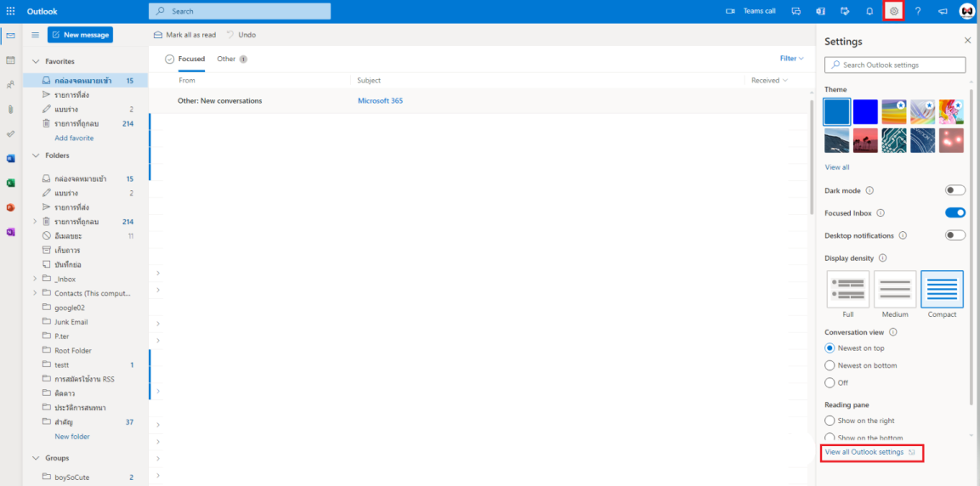Collapse the Folders section
Screen dimensions: 980x486
pyautogui.click(x=36, y=155)
